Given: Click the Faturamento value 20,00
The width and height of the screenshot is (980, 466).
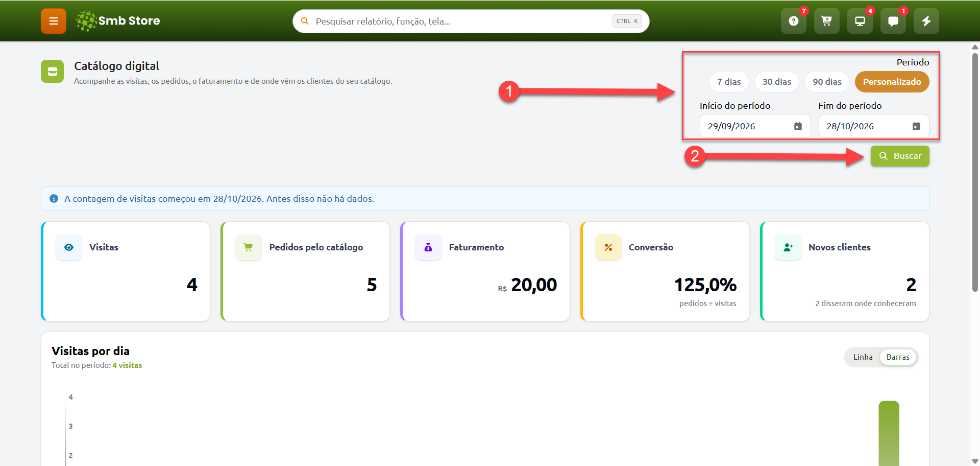Looking at the screenshot, I should point(534,285).
